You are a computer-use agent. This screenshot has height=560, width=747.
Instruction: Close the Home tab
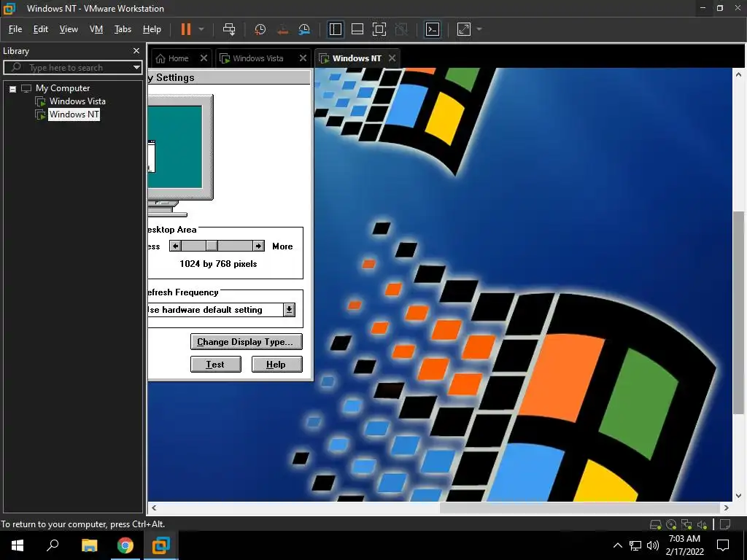[x=204, y=58]
